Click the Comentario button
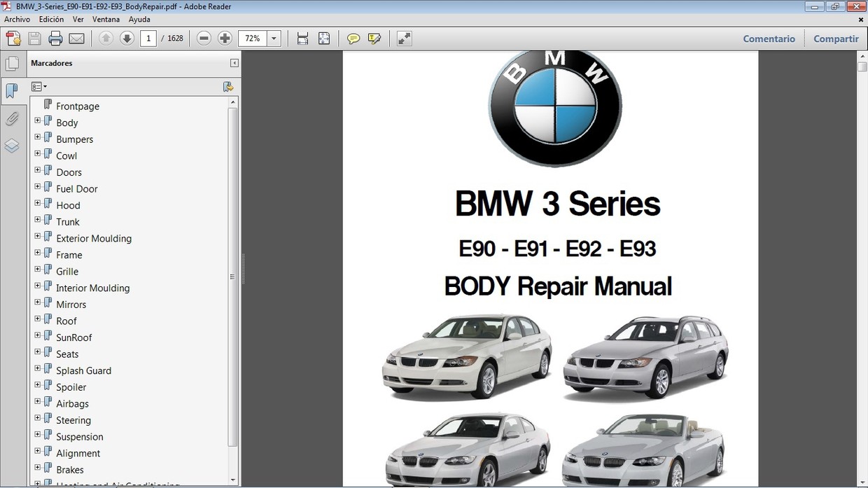This screenshot has width=868, height=488. [769, 39]
